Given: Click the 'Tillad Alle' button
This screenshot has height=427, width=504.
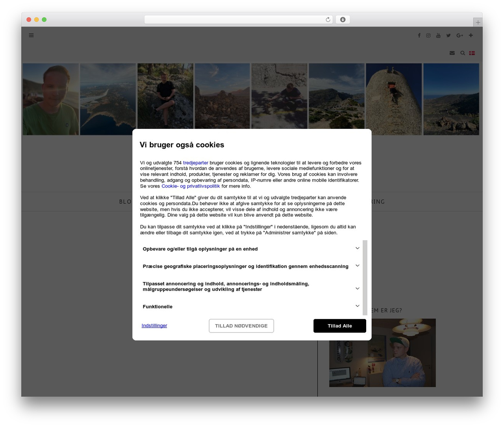Looking at the screenshot, I should coord(340,326).
